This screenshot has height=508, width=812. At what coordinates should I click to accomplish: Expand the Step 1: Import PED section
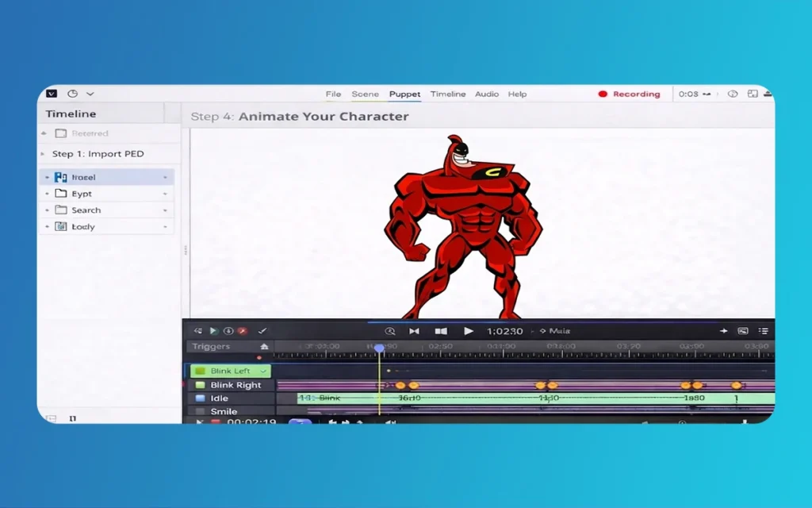point(43,154)
